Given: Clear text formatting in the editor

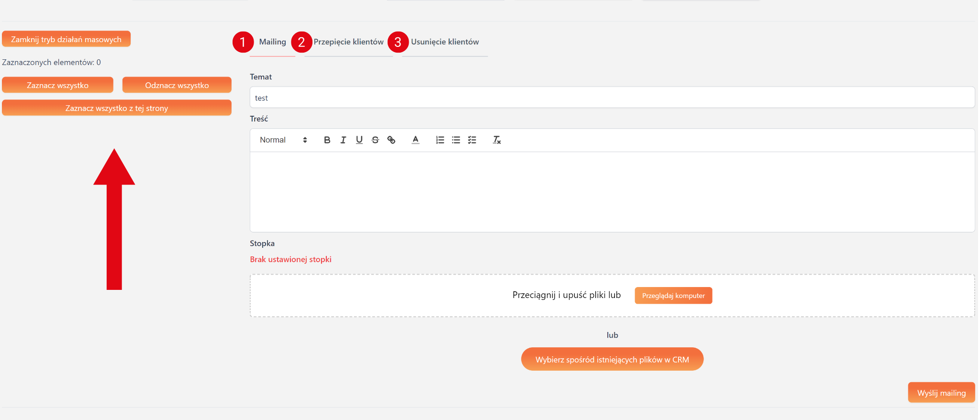Looking at the screenshot, I should (x=497, y=140).
